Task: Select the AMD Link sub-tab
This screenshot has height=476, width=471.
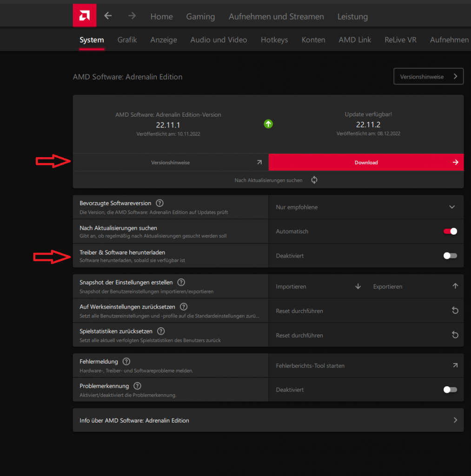Action: coord(355,40)
